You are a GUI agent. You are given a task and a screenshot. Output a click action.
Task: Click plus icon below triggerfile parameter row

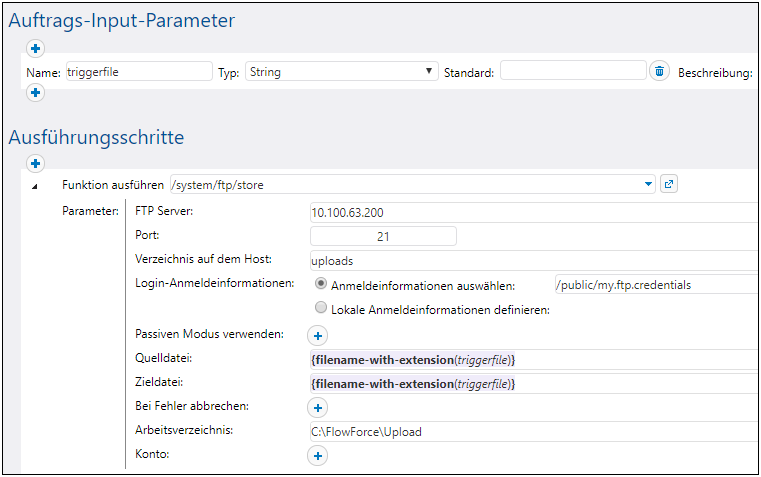34,93
